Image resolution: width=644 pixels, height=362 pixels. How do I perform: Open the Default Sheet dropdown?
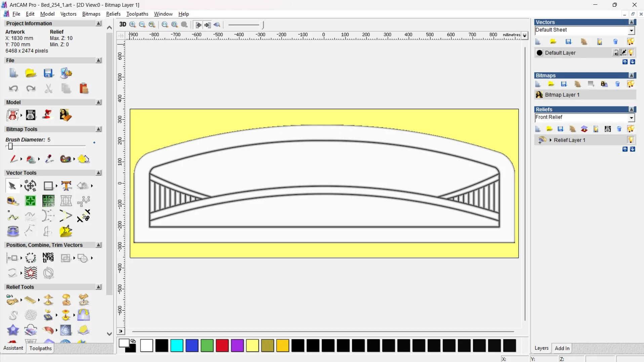pyautogui.click(x=631, y=31)
